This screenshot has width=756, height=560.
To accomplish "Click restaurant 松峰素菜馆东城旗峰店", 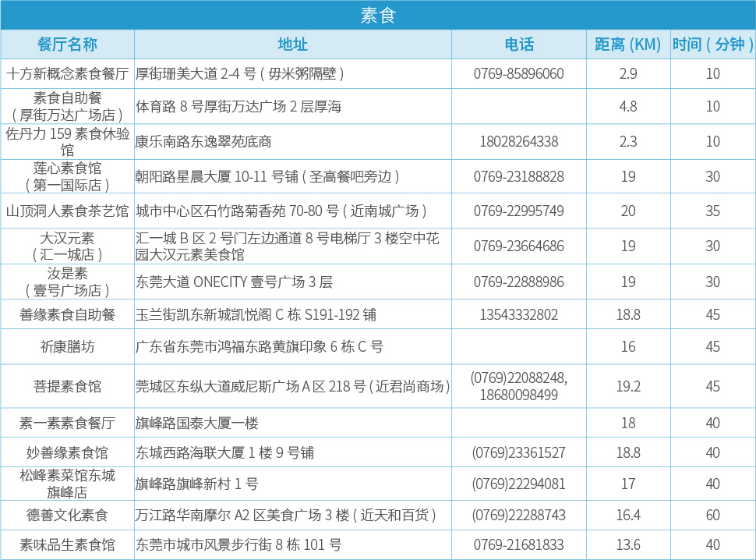I will click(x=68, y=484).
